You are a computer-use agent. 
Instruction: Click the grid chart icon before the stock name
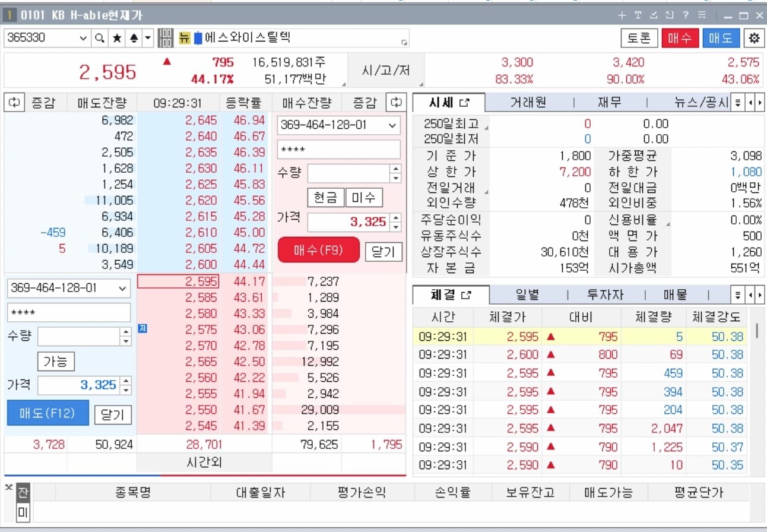click(x=167, y=39)
